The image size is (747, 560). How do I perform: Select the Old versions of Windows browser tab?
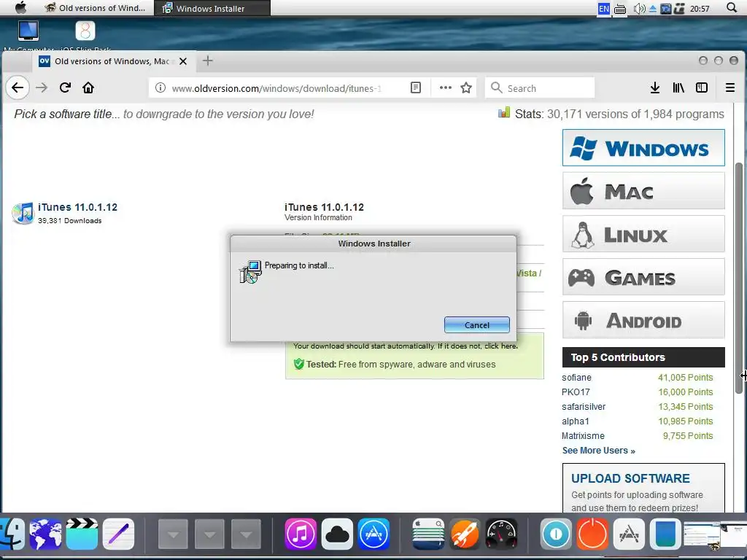[x=113, y=61]
